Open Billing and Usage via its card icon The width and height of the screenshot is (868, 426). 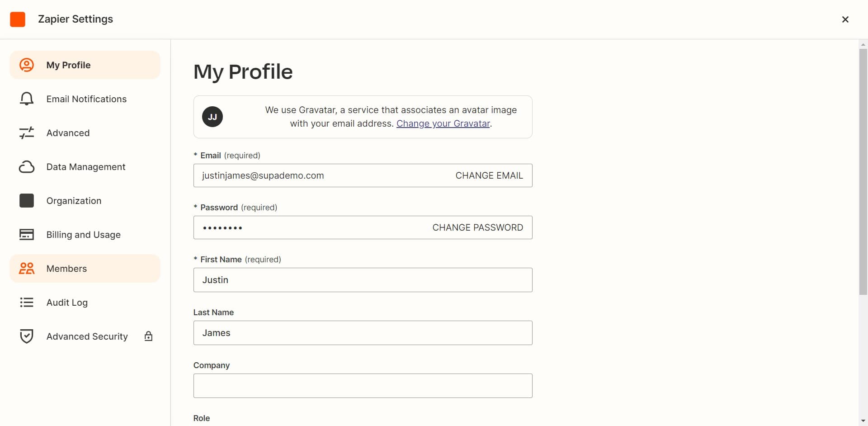coord(27,234)
